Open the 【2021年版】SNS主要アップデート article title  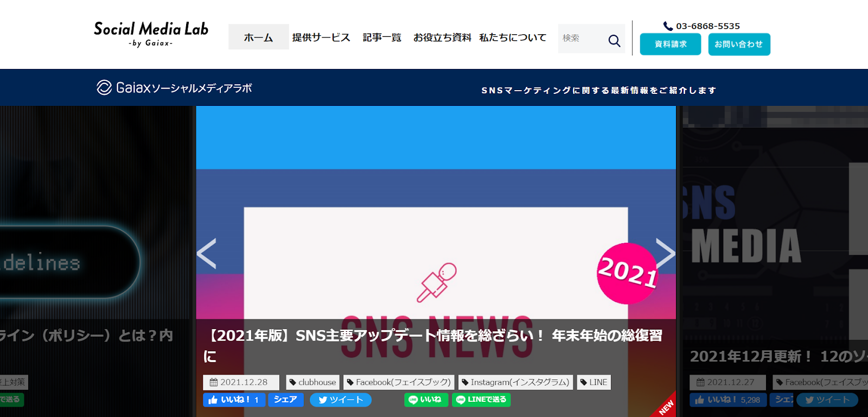(x=433, y=346)
